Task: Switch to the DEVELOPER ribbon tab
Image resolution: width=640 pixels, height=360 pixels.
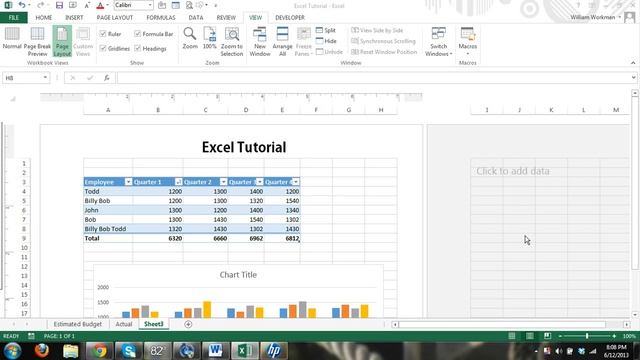Action: [290, 18]
